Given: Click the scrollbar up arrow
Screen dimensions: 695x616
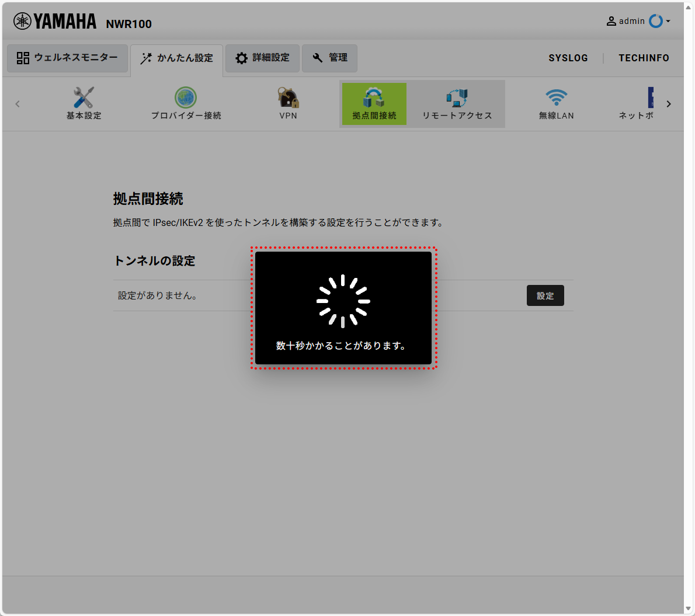Looking at the screenshot, I should point(689,8).
